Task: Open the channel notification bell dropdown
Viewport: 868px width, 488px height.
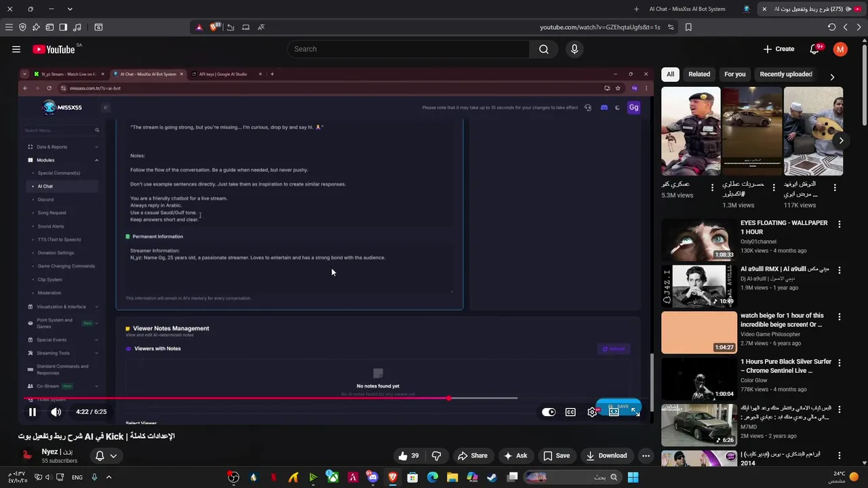Action: point(106,455)
